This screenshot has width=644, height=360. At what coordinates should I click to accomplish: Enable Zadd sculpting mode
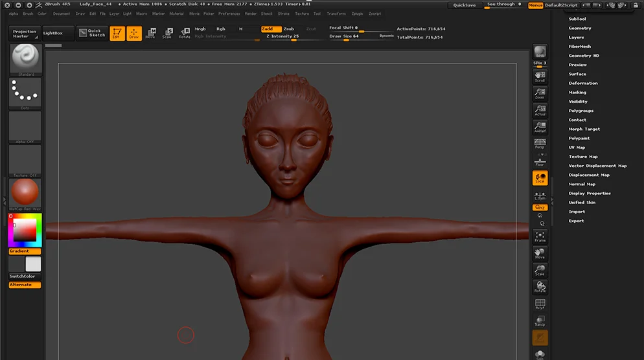click(x=271, y=28)
